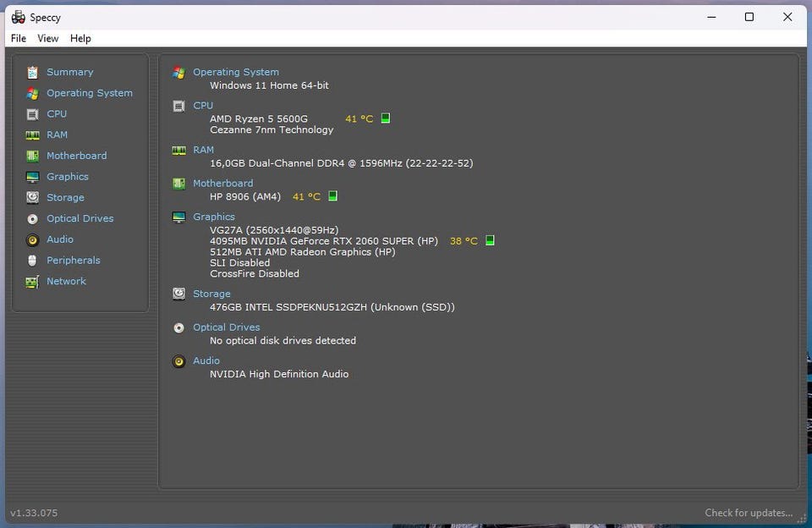Click the green CPU temperature indicator

coord(386,118)
